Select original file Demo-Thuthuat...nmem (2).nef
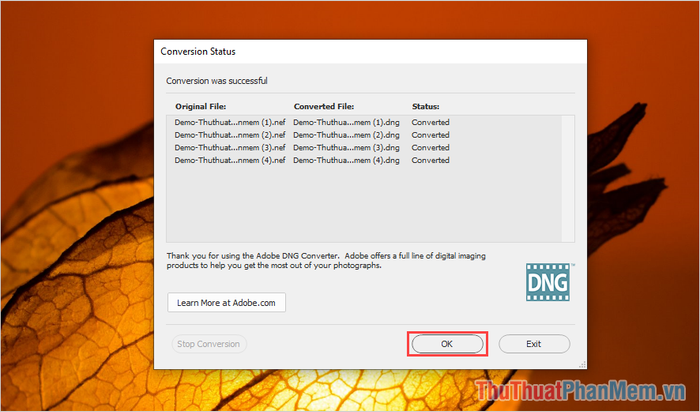This screenshot has height=412, width=700. [x=230, y=135]
